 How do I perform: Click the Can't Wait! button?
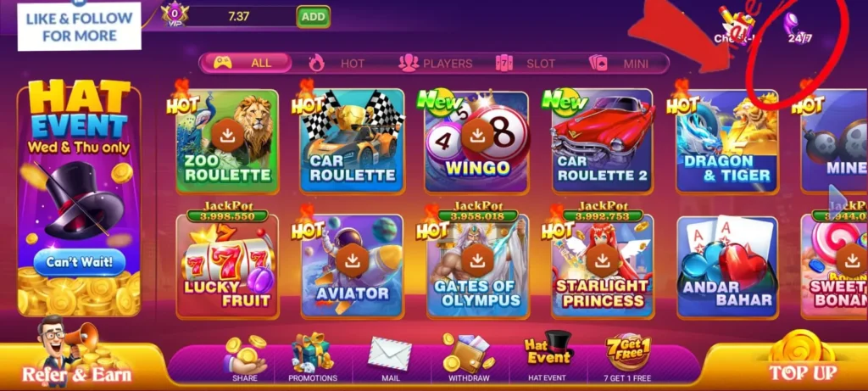click(79, 262)
